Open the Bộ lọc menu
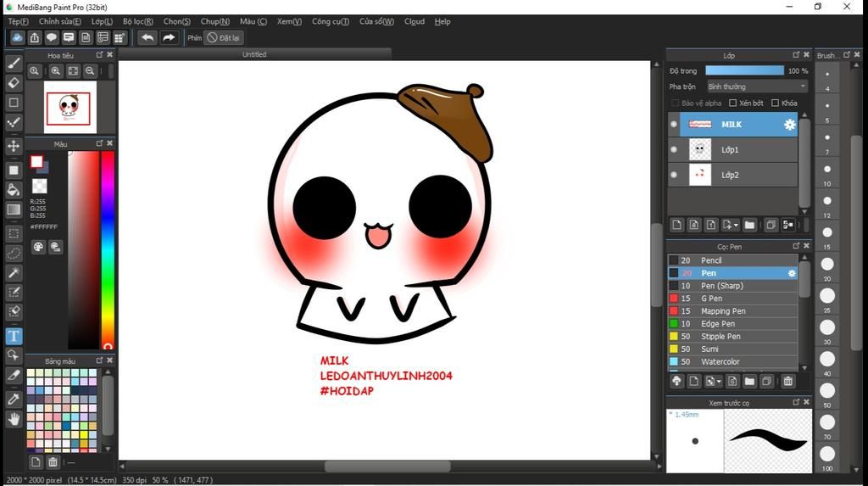This screenshot has height=486, width=868. (138, 21)
